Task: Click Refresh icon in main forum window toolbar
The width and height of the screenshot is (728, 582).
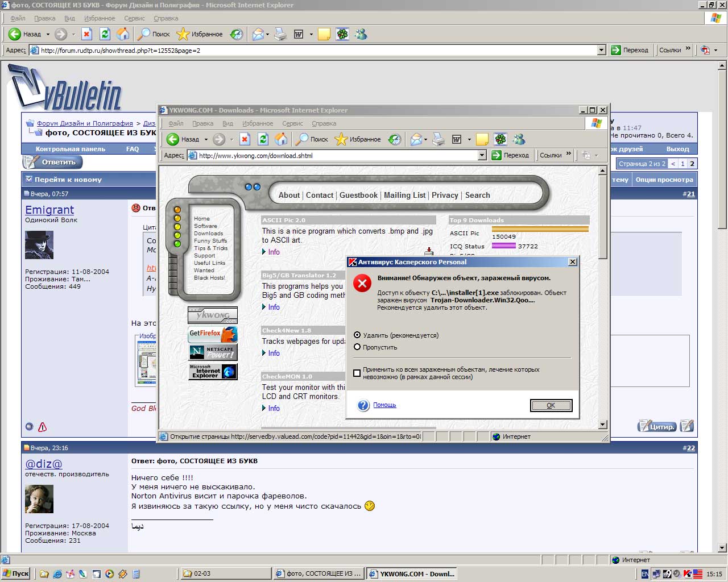Action: [x=105, y=34]
